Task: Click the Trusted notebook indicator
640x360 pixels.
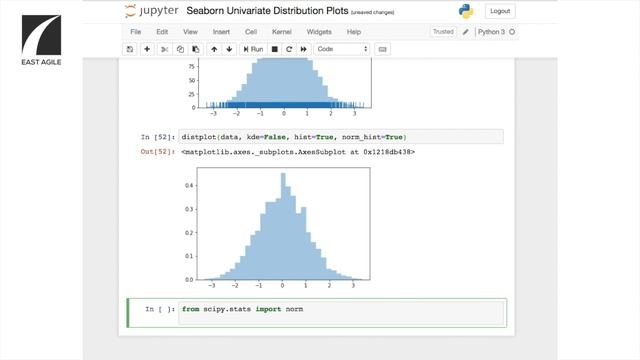Action: pos(443,32)
